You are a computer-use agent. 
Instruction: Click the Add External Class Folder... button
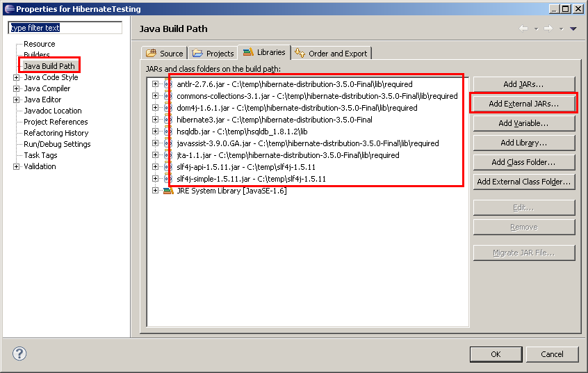pyautogui.click(x=524, y=182)
